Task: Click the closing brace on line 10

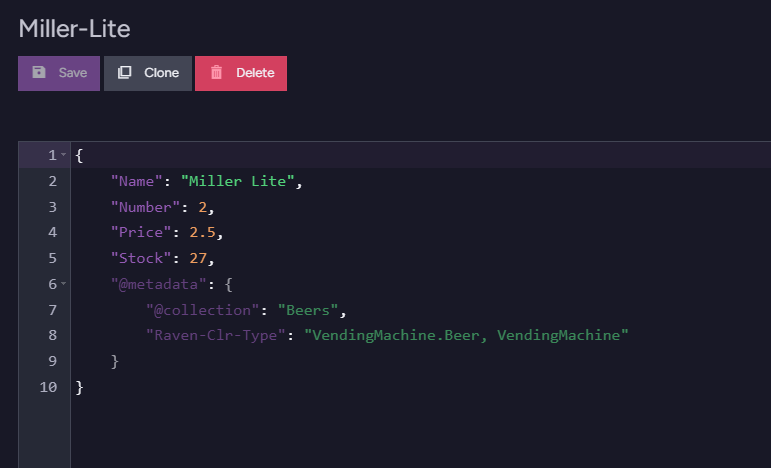Action: 79,387
